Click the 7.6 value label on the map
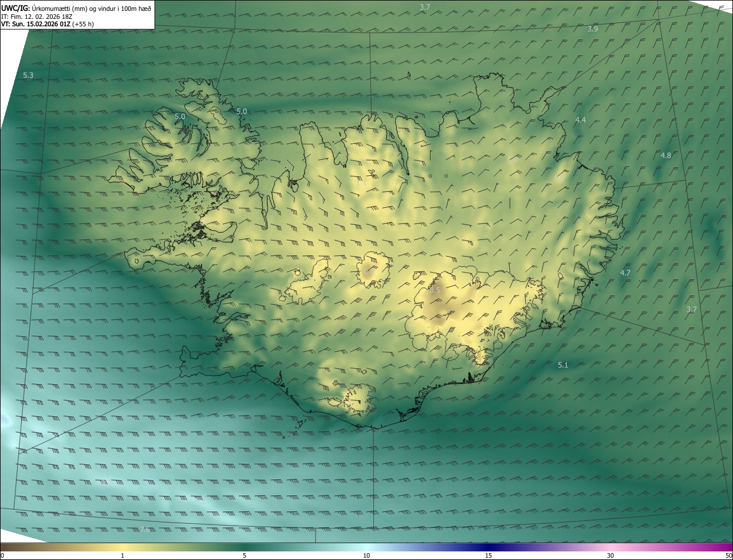This screenshot has height=560, width=733. (x=145, y=530)
